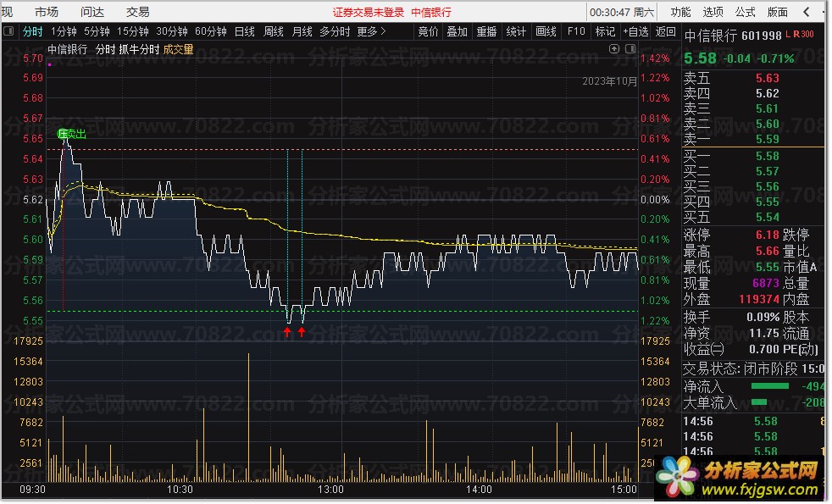The image size is (832, 504).
Task: Click the 买四 price 5.55
Action: point(768,202)
